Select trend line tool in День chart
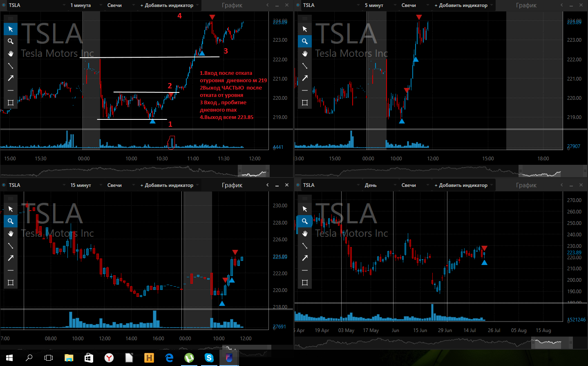 tap(305, 246)
